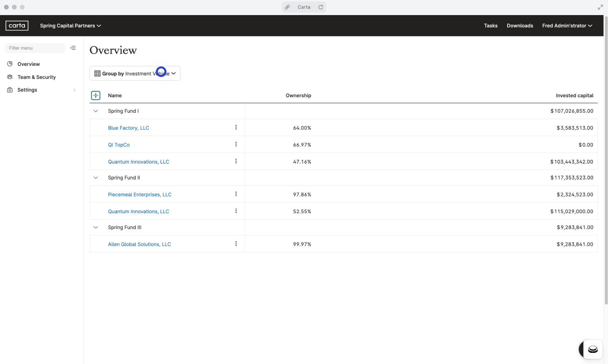Screen dimensions: 608x364
Task: Click the vertical scrollbar on the right
Action: coord(606,161)
